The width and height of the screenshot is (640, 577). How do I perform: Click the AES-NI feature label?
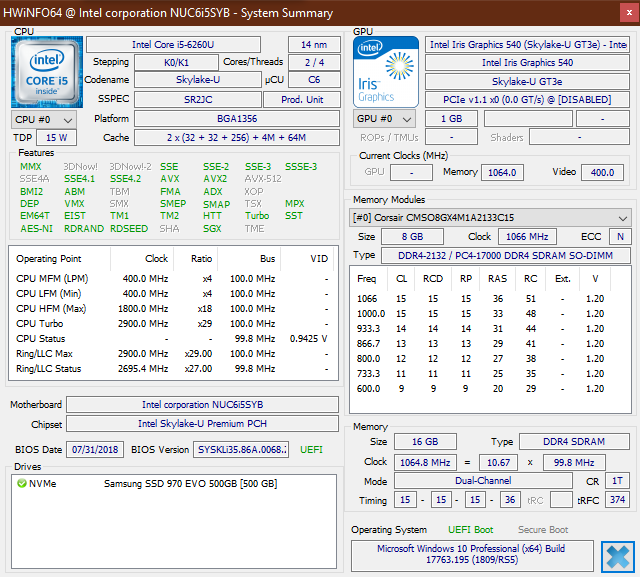pos(36,229)
